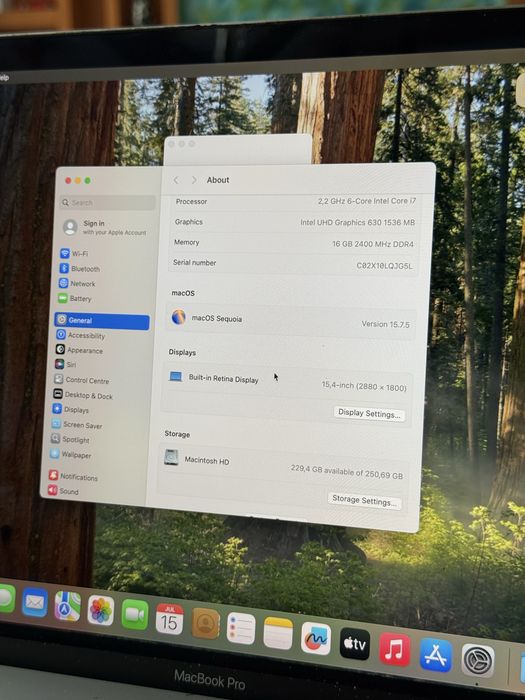Screen dimensions: 525x700
Task: Click 229,4 GB available of 250,69 GB
Action: [346, 471]
